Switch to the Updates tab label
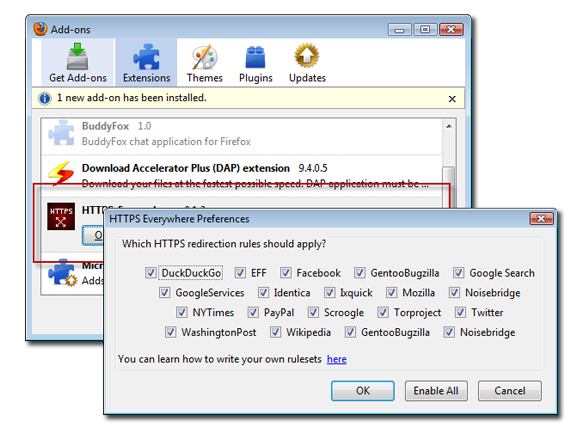 (x=307, y=78)
